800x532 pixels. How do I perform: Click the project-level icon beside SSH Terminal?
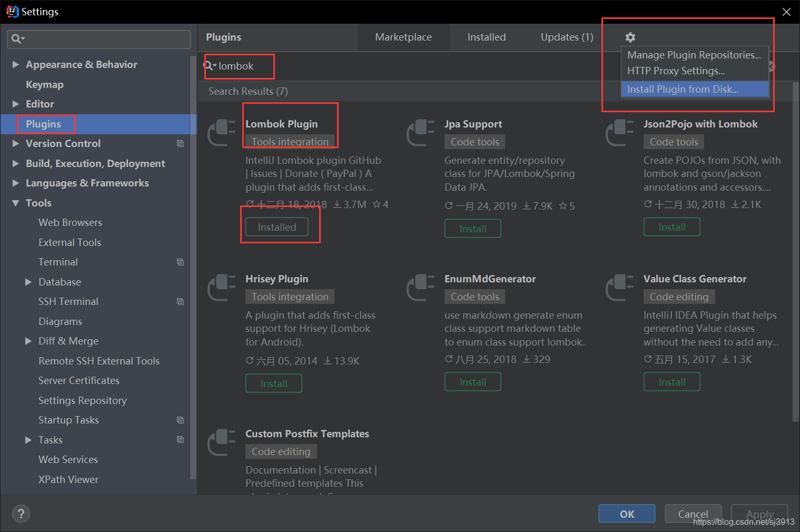coord(180,302)
